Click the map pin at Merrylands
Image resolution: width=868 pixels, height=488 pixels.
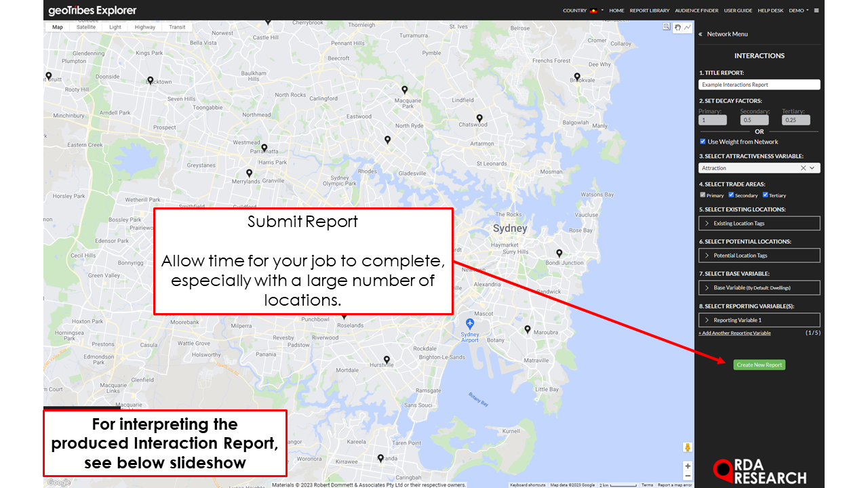tap(248, 173)
